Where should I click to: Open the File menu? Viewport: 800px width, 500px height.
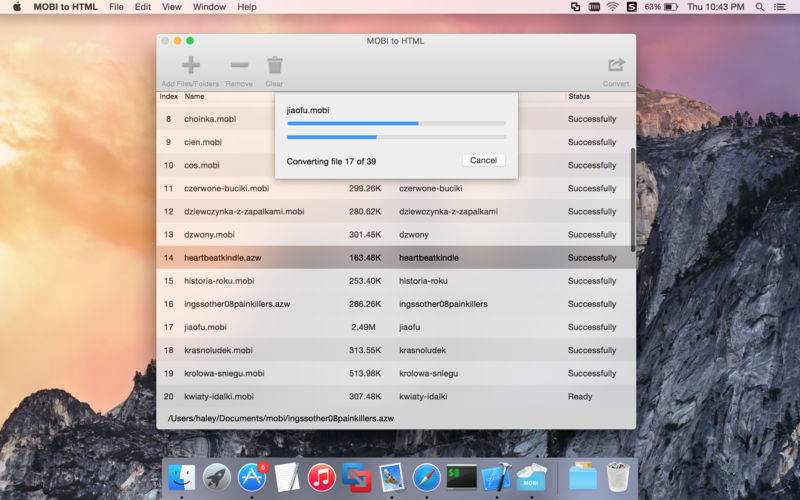[x=116, y=7]
